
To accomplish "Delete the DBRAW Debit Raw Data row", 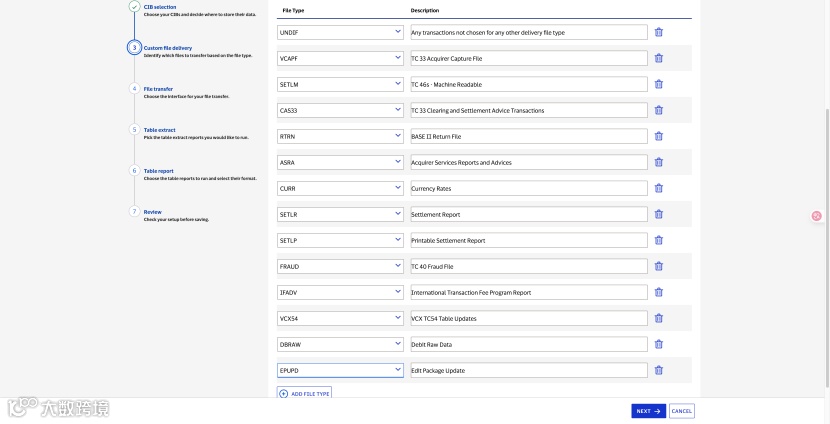I will point(658,344).
